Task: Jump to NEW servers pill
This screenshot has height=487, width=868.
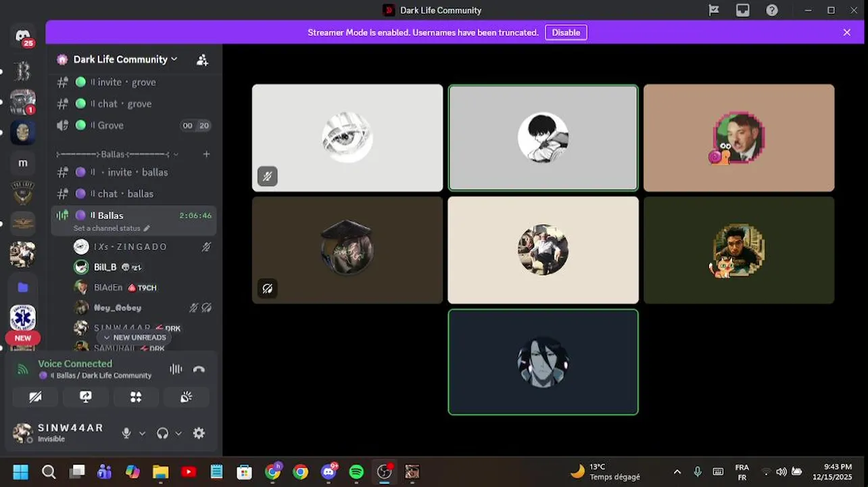Action: tap(23, 338)
